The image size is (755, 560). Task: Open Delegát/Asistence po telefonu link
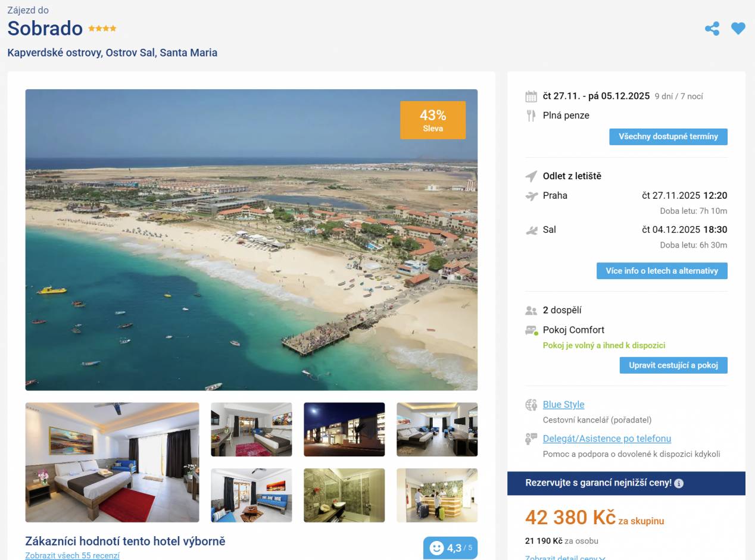[607, 439]
